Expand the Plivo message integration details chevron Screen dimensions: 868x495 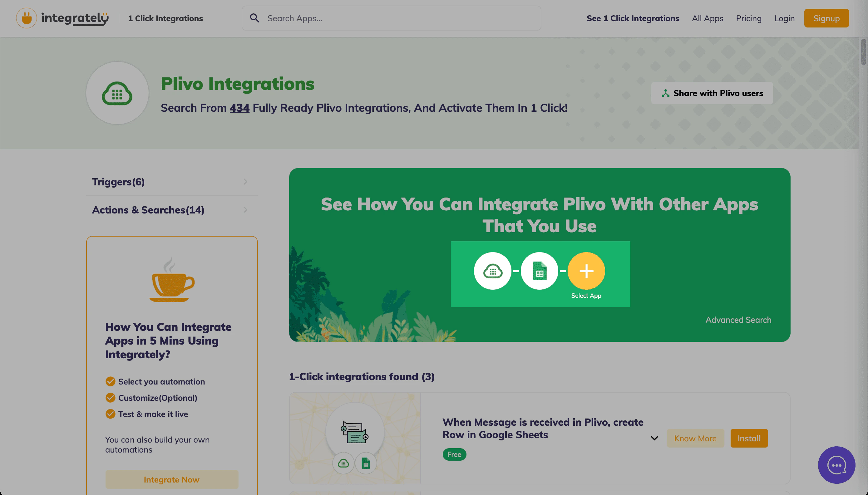[x=654, y=438]
